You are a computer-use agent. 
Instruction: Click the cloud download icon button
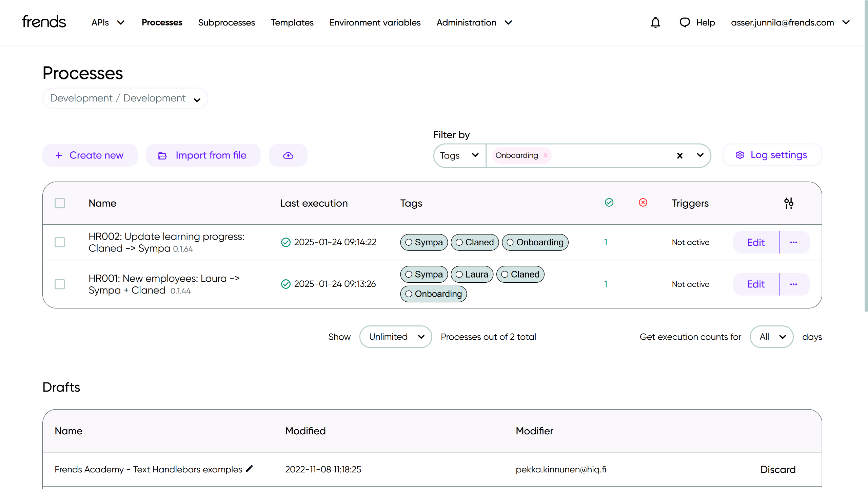coord(288,155)
